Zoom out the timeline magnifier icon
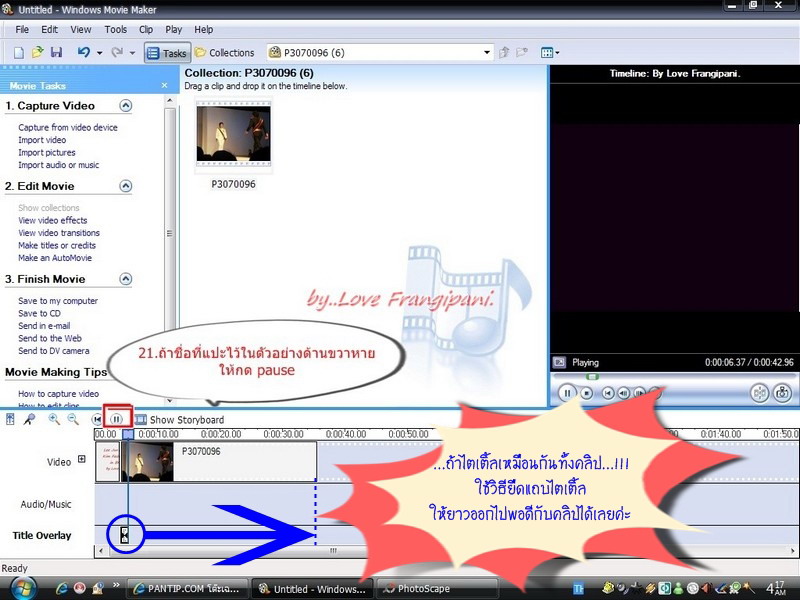800x600 pixels. coord(73,419)
